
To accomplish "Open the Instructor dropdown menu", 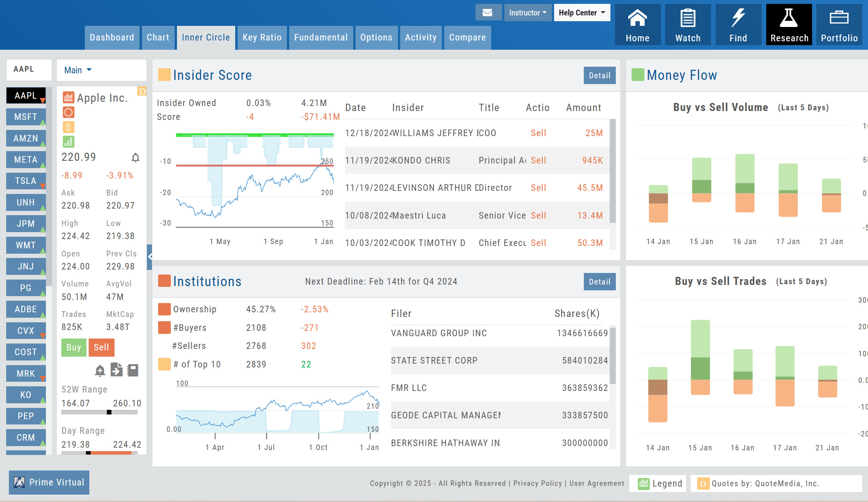I will [x=528, y=13].
